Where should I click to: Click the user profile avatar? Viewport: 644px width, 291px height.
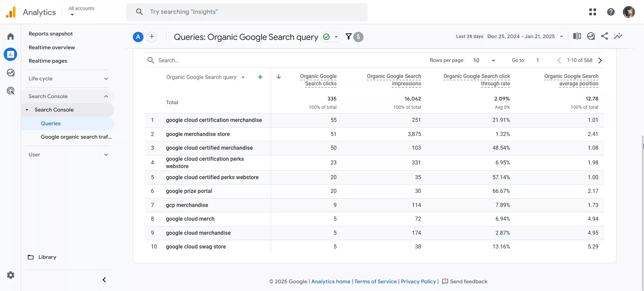pos(629,12)
